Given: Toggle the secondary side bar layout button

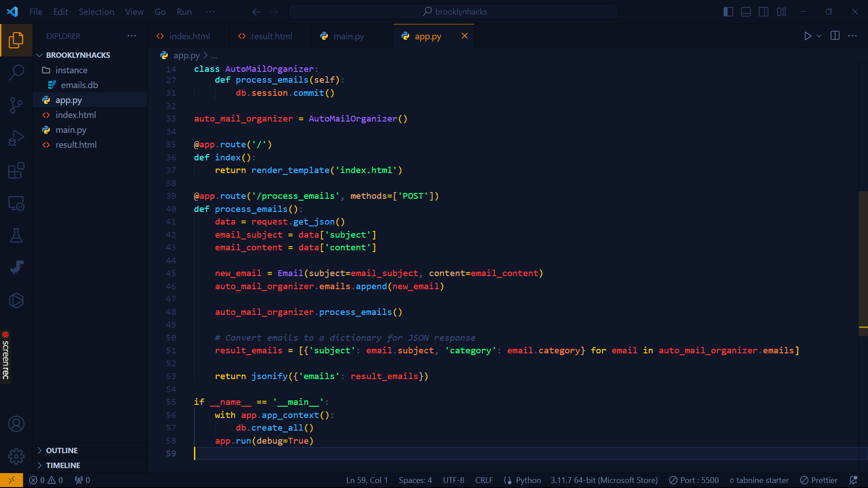Looking at the screenshot, I should 764,12.
